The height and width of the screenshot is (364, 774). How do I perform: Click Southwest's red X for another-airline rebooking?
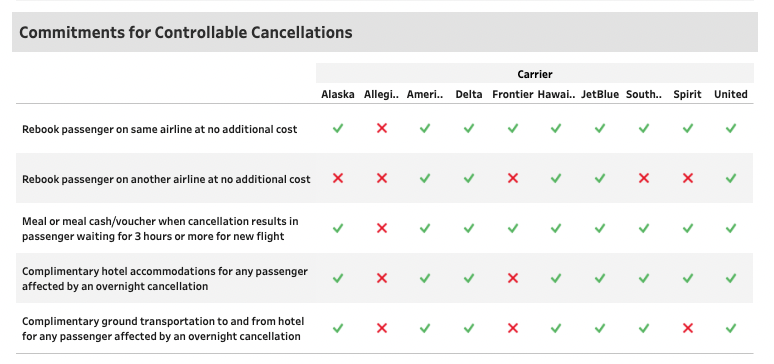[x=644, y=178]
